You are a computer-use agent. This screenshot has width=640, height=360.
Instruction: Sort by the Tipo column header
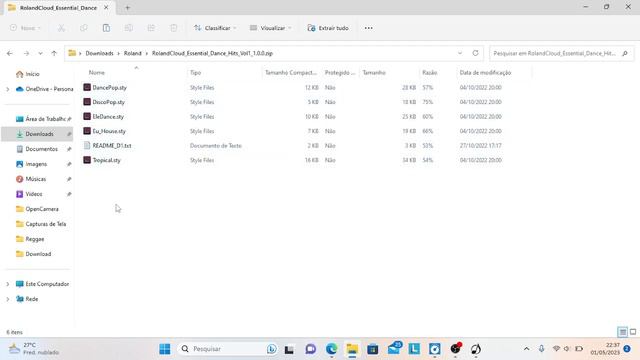[x=196, y=73]
